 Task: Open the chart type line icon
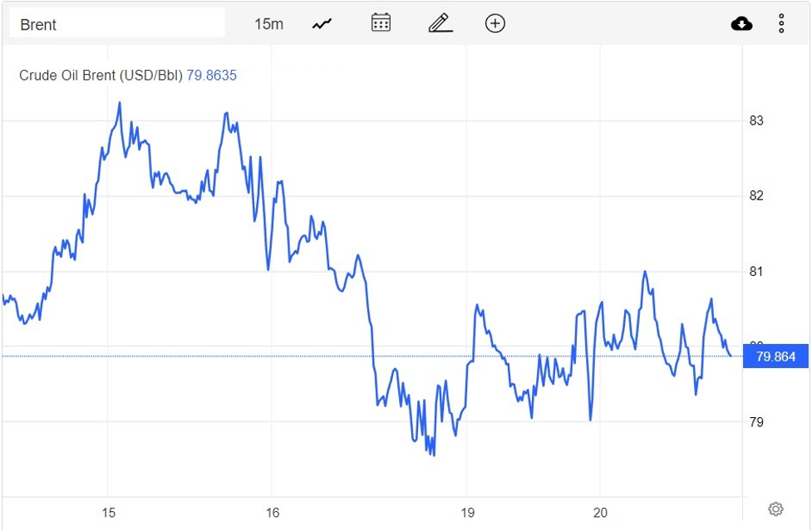tap(322, 24)
